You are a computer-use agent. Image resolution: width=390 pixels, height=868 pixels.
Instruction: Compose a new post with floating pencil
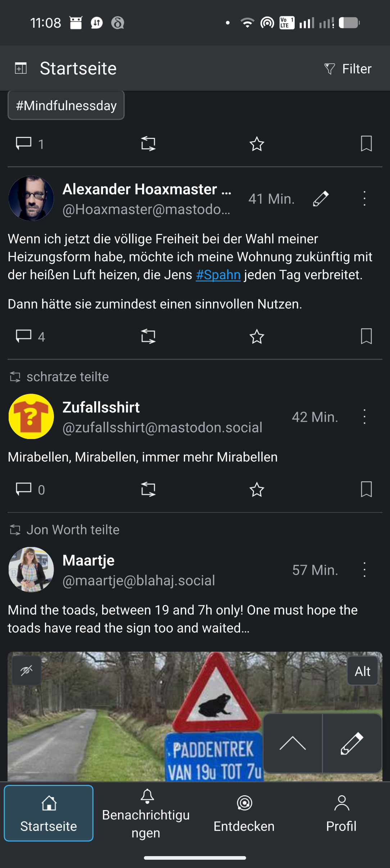tap(352, 743)
